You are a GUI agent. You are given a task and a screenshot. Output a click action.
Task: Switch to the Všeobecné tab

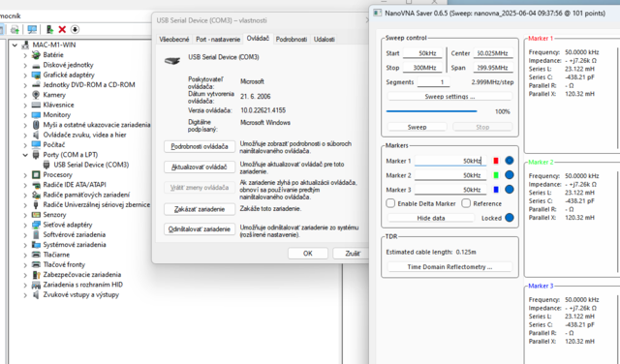point(174,39)
